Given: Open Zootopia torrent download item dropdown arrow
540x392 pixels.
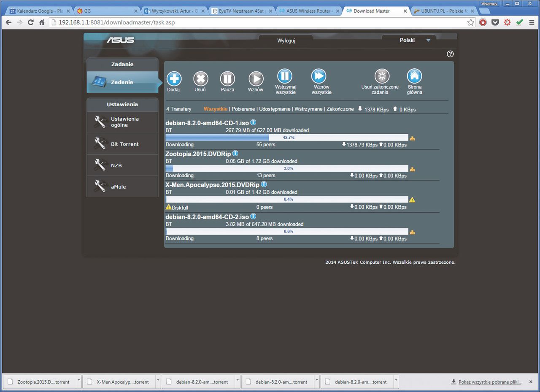Looking at the screenshot, I should click(78, 381).
